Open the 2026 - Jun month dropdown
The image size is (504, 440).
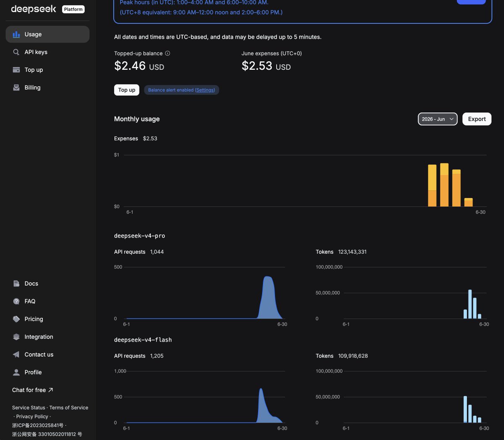(438, 119)
